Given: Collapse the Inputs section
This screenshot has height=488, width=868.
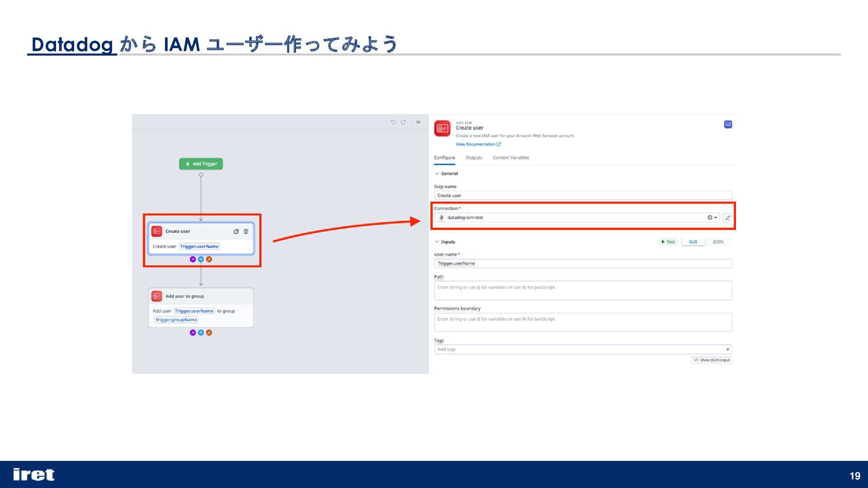Looking at the screenshot, I should click(x=445, y=242).
